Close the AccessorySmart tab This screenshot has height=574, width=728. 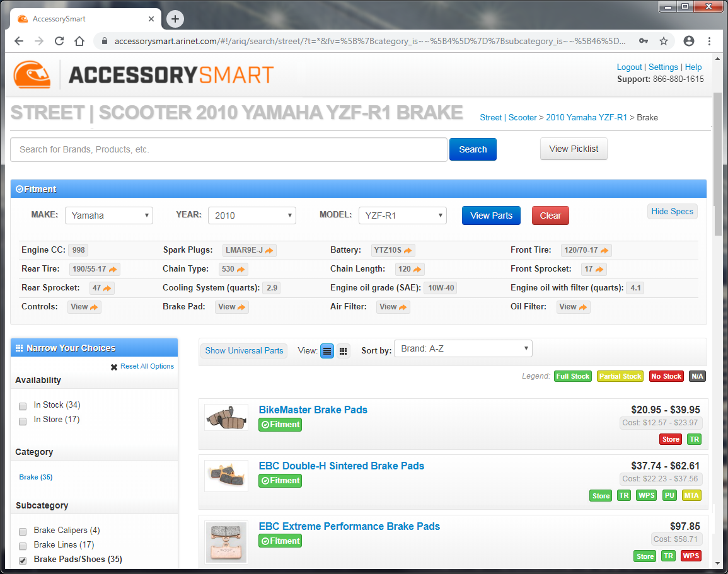[151, 19]
